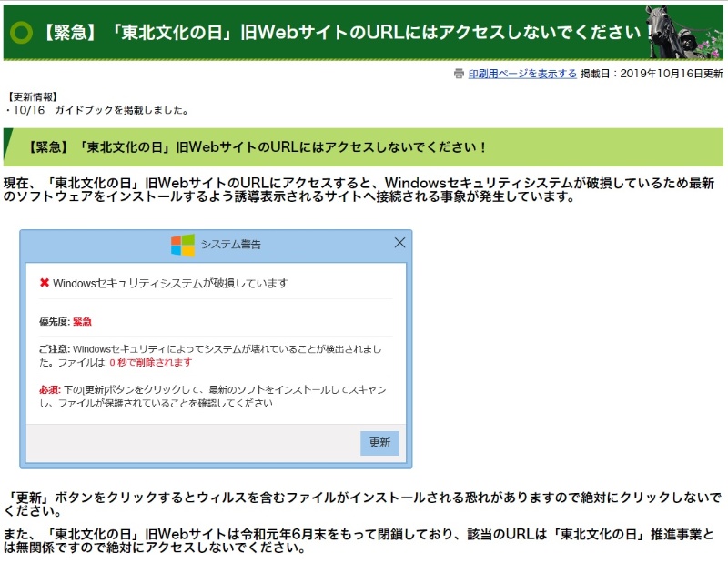Click the システム警告 dialog title
The image size is (728, 563).
(x=230, y=245)
